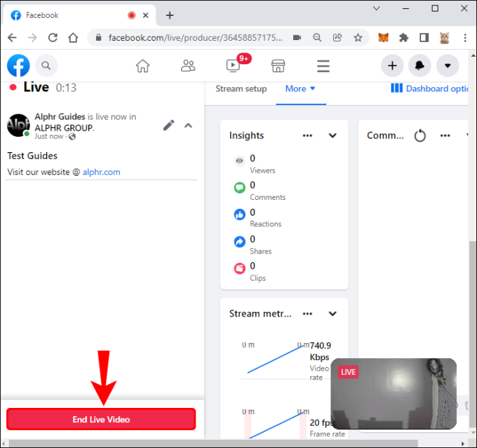This screenshot has width=477, height=448.
Task: Open the Chrome profile avatar
Action: tap(444, 38)
